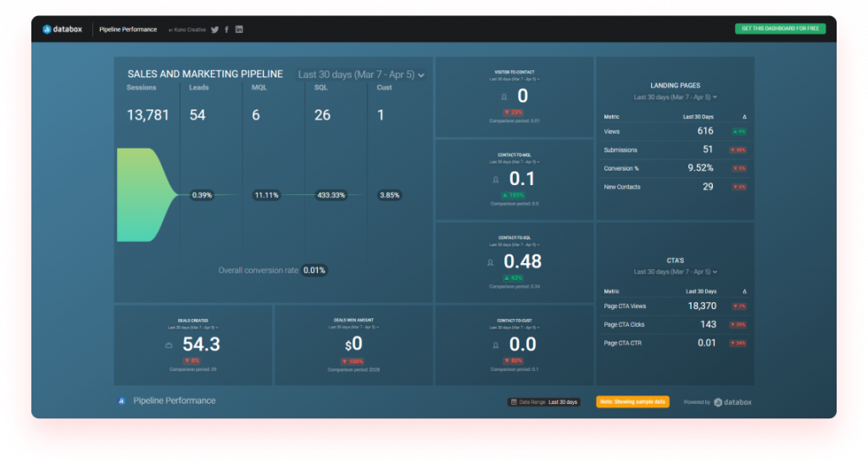Open the Kuno Creative author link
The height and width of the screenshot is (465, 868).
[x=189, y=30]
